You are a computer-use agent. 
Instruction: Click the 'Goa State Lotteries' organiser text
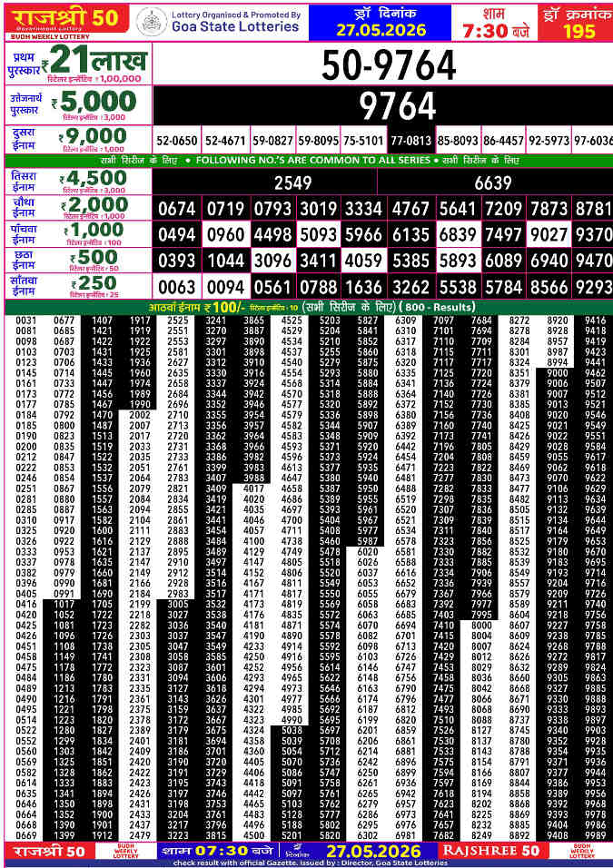pyautogui.click(x=235, y=26)
